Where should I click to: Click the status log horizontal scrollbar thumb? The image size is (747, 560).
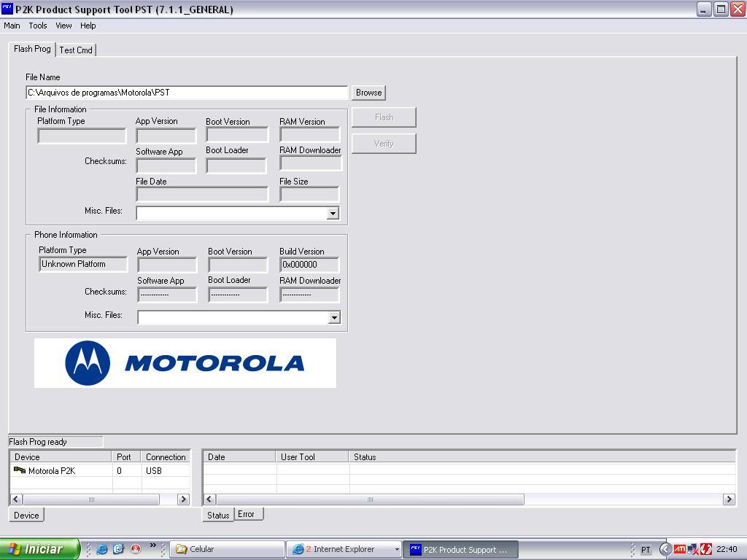pyautogui.click(x=370, y=499)
